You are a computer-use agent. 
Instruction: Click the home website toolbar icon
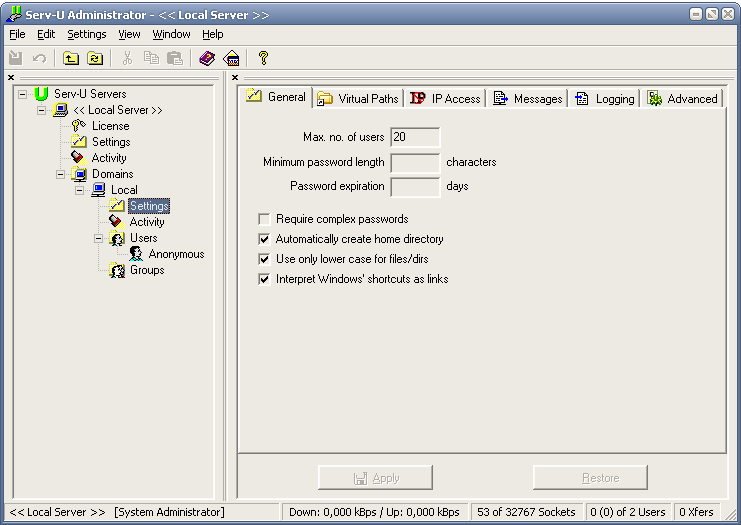tap(232, 58)
